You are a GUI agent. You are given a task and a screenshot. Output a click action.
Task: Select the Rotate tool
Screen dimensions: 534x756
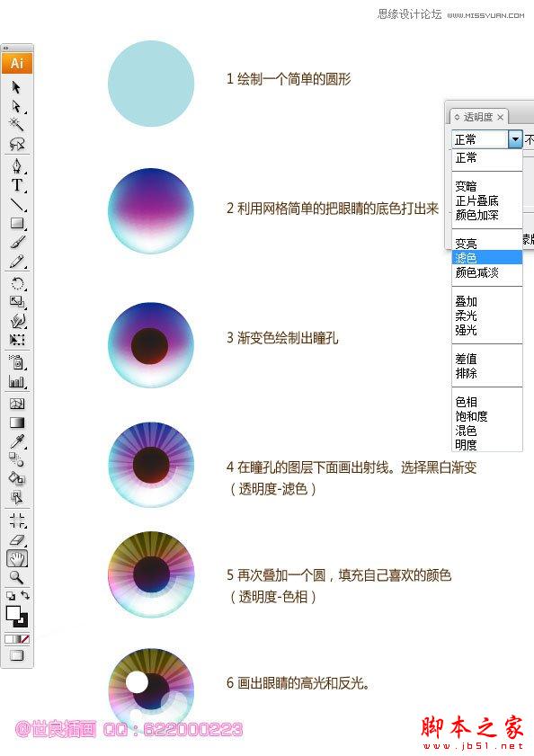(17, 283)
